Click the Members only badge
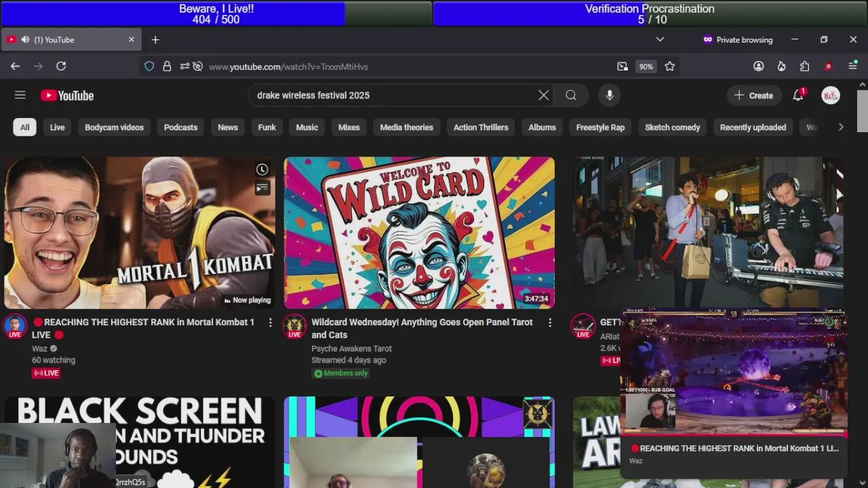This screenshot has height=488, width=868. [x=341, y=373]
